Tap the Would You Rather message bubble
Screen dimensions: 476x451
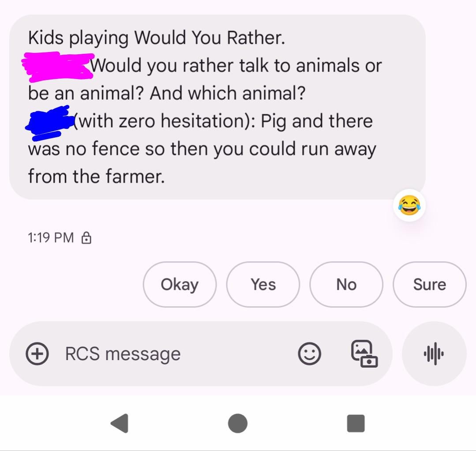[x=217, y=107]
